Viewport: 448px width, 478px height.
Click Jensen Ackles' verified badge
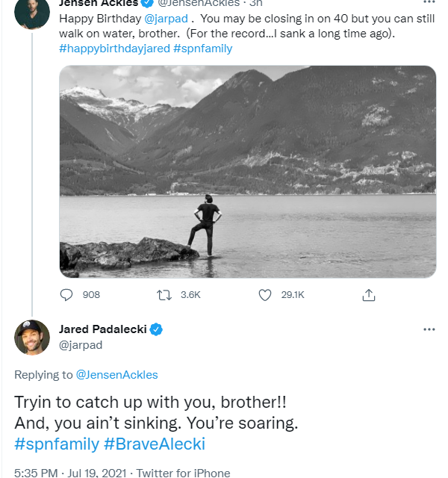coord(147,4)
